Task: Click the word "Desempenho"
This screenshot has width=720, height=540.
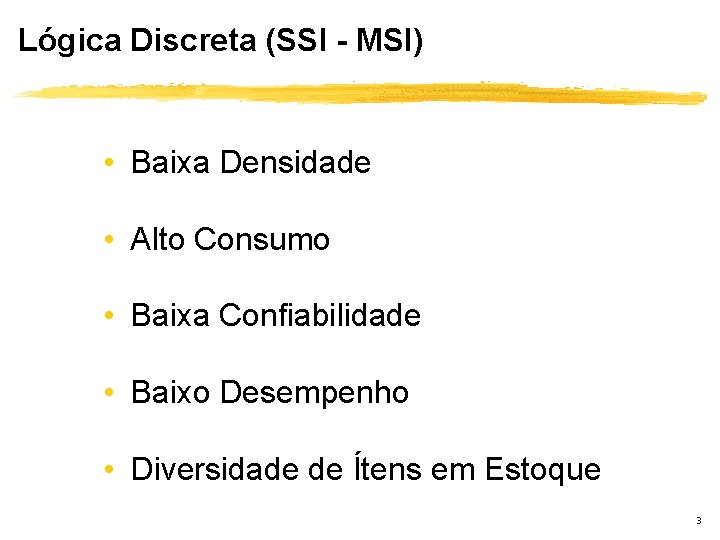Action: (314, 393)
